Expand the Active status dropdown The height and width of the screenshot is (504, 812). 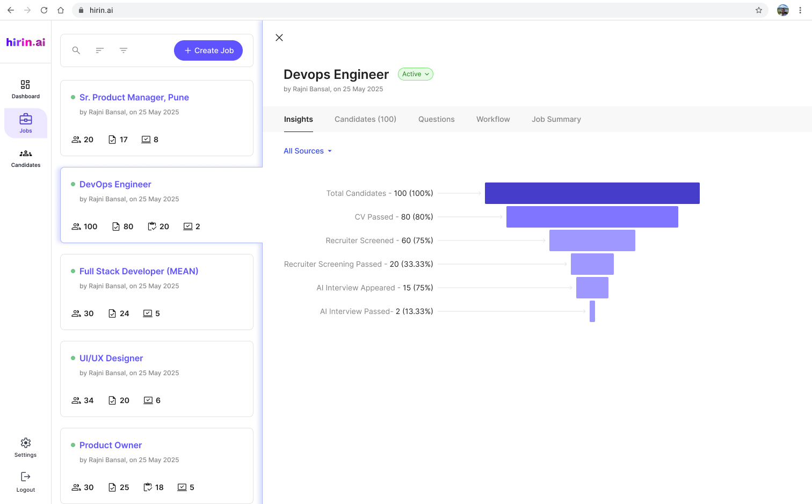pyautogui.click(x=415, y=74)
